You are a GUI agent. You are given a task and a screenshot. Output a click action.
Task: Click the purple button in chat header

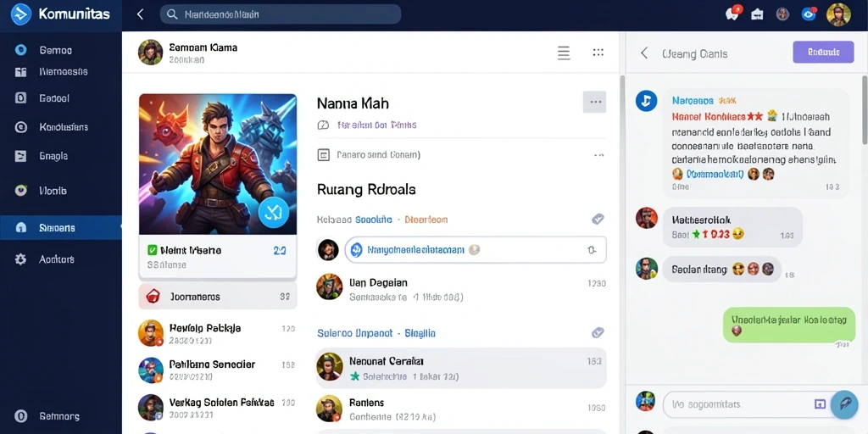823,52
